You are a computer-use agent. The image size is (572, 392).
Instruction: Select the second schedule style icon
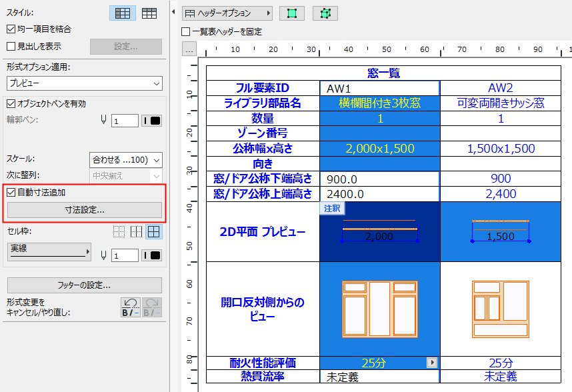tap(148, 13)
